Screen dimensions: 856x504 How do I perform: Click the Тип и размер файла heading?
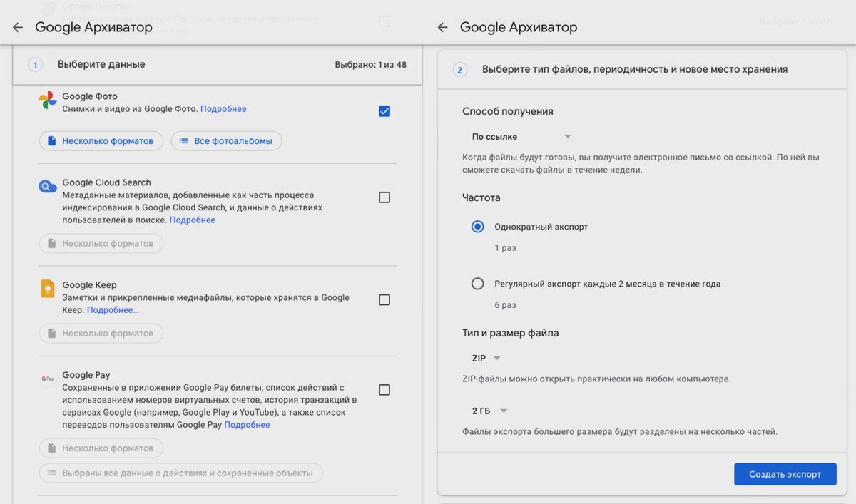coord(511,333)
